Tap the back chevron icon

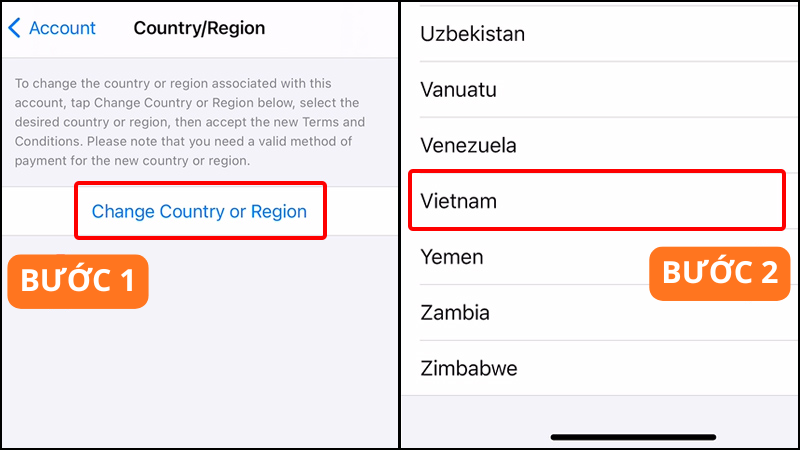tap(14, 28)
